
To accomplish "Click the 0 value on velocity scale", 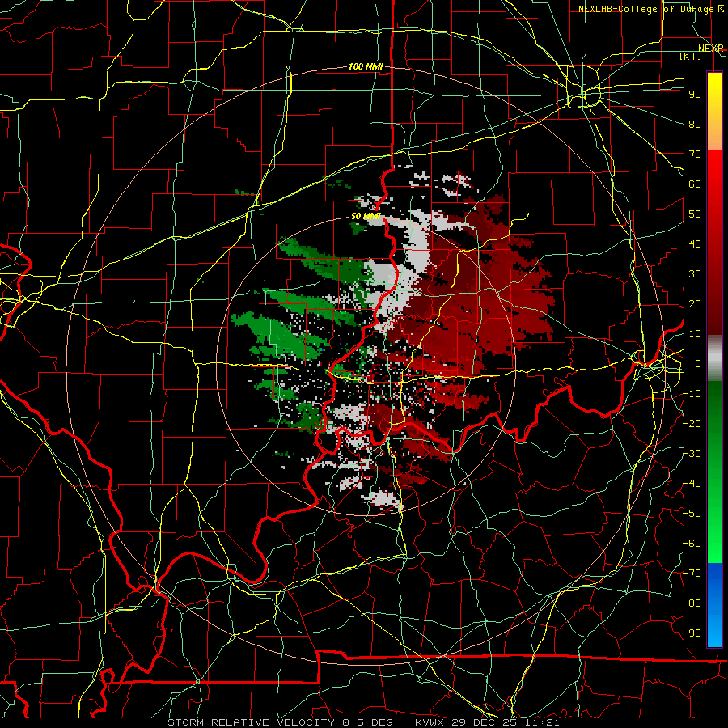I will [x=698, y=363].
